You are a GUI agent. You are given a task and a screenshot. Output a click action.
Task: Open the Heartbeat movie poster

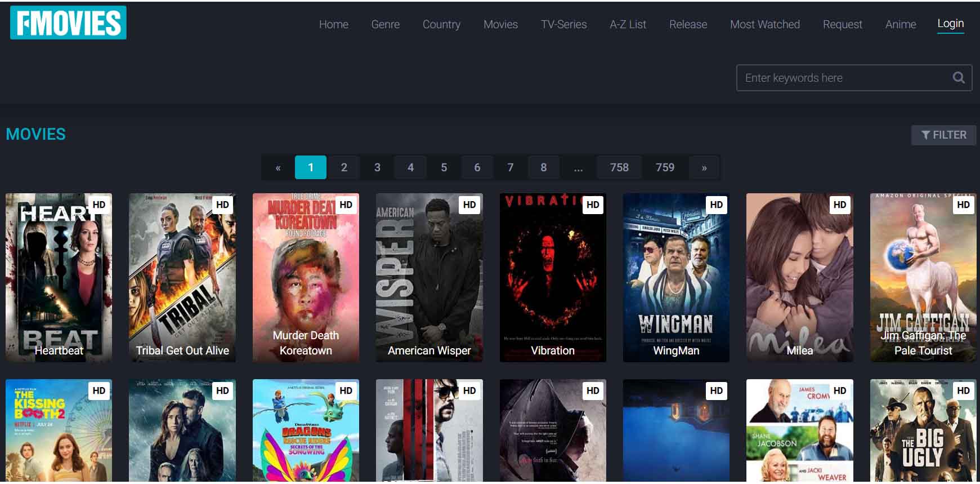(59, 277)
